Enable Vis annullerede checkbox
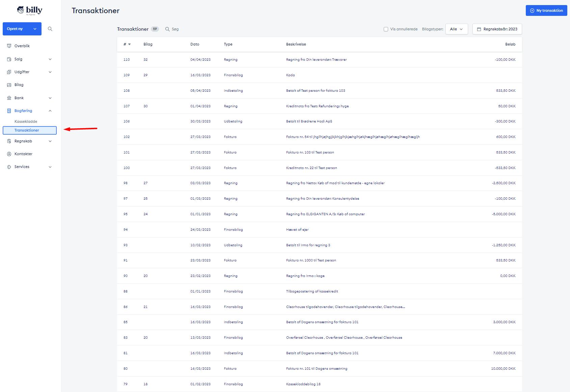570x392 pixels. (386, 29)
